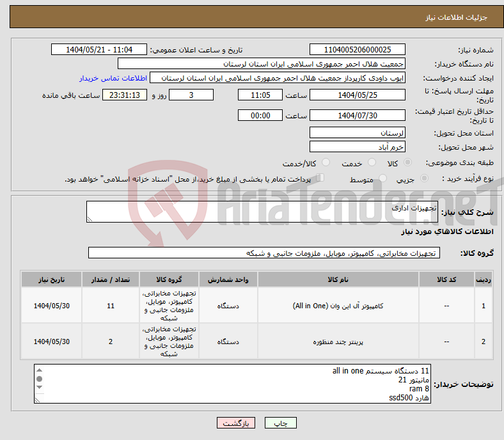Click scroll up arrow in buyer notes
This screenshot has height=440, width=504.
pyautogui.click(x=39, y=370)
